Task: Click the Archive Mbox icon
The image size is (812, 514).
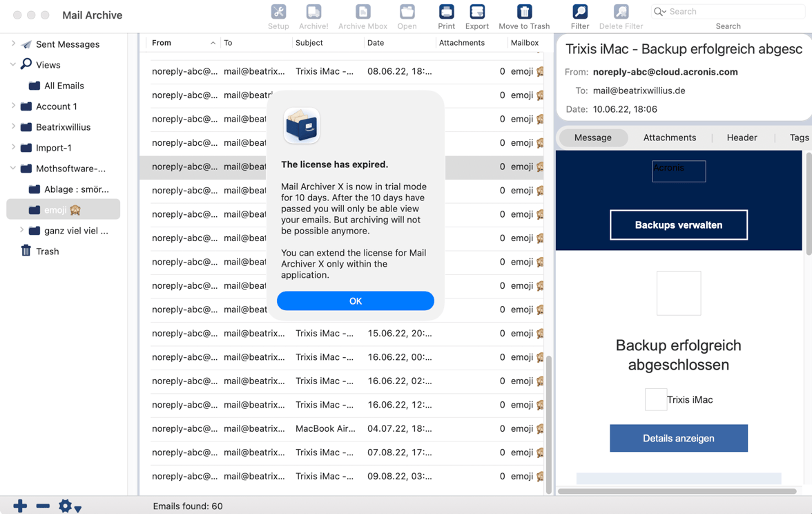Action: [x=362, y=12]
